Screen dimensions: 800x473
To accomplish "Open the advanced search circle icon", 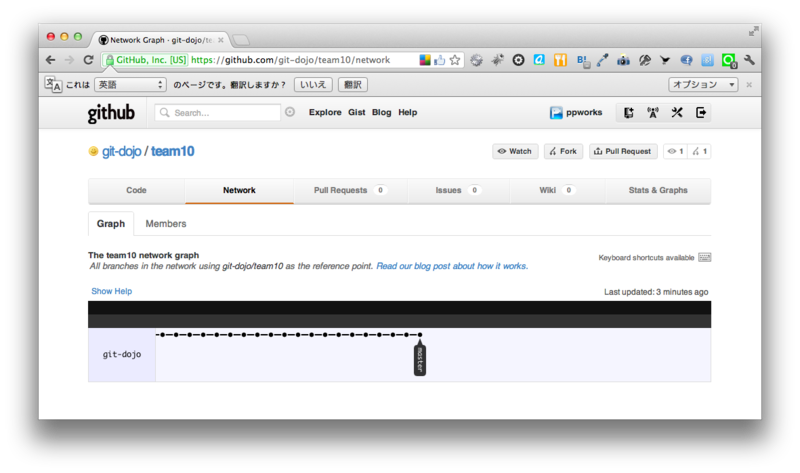I will 290,112.
